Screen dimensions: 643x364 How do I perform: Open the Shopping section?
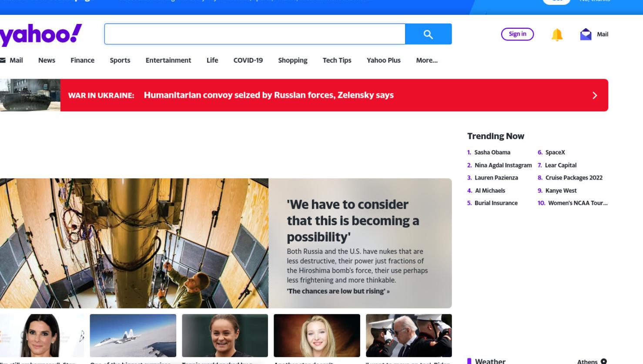292,60
